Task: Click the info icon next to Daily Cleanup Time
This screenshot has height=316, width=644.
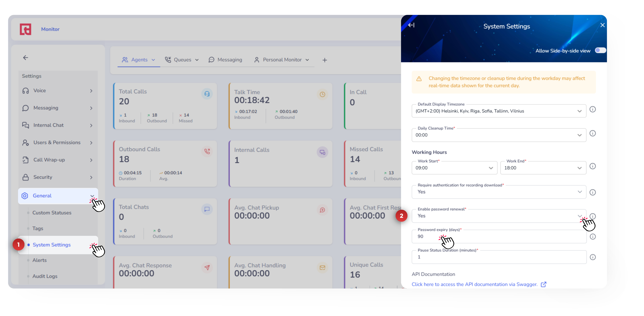Action: [x=592, y=133]
